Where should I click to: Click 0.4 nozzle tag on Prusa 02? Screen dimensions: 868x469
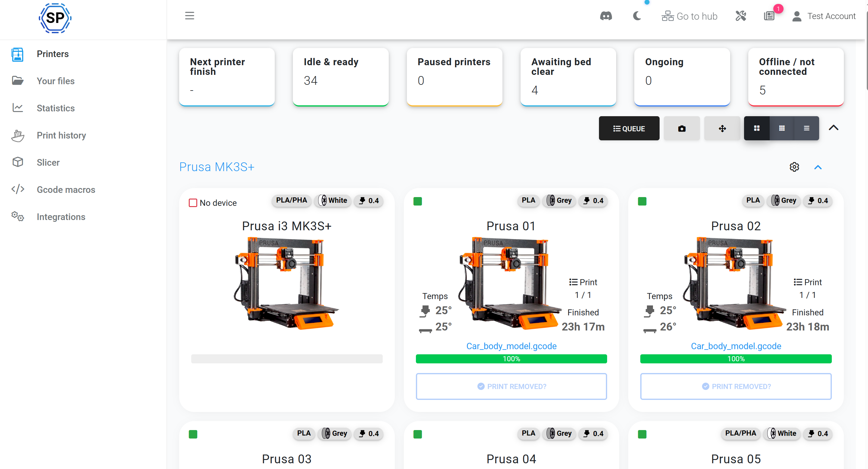pos(818,201)
